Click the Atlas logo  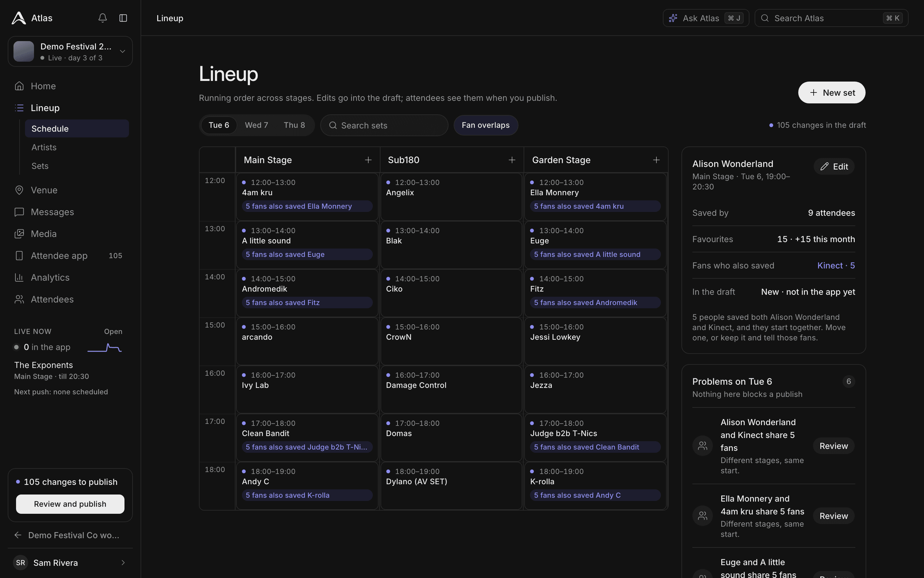19,18
